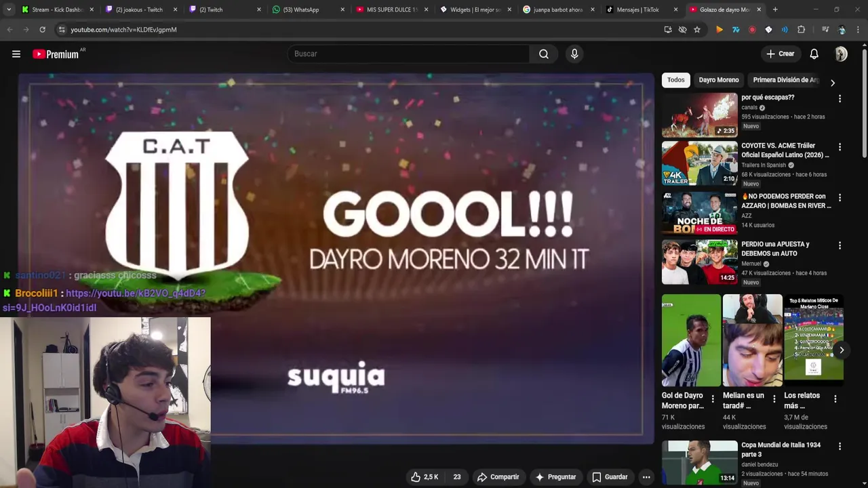Open the Brocolii1 youtu.be chat link
The width and height of the screenshot is (868, 488).
click(x=104, y=300)
